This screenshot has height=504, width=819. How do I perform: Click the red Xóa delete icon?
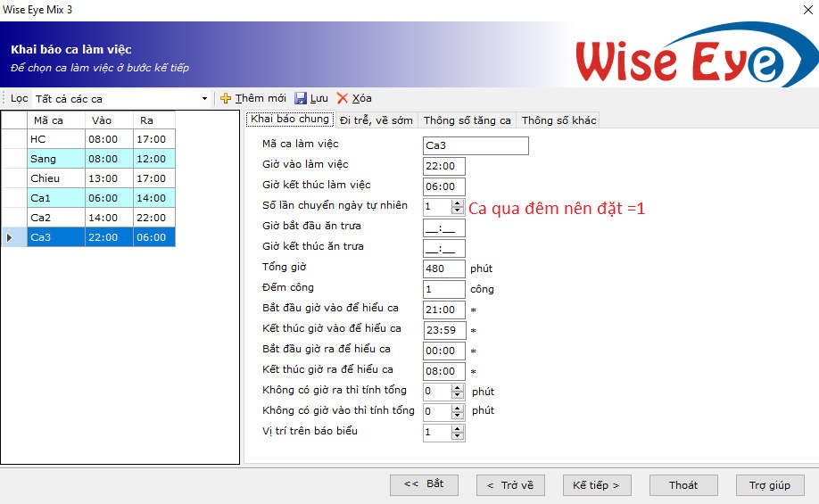click(343, 98)
